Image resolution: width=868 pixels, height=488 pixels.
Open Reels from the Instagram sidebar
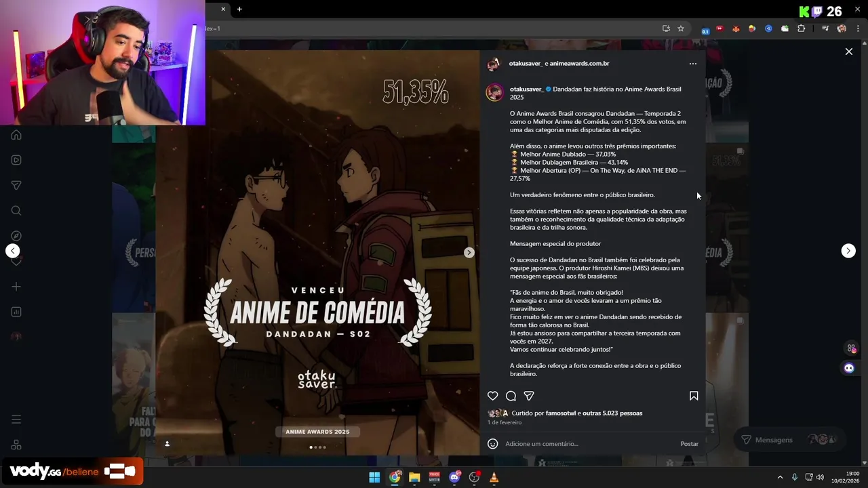(16, 160)
